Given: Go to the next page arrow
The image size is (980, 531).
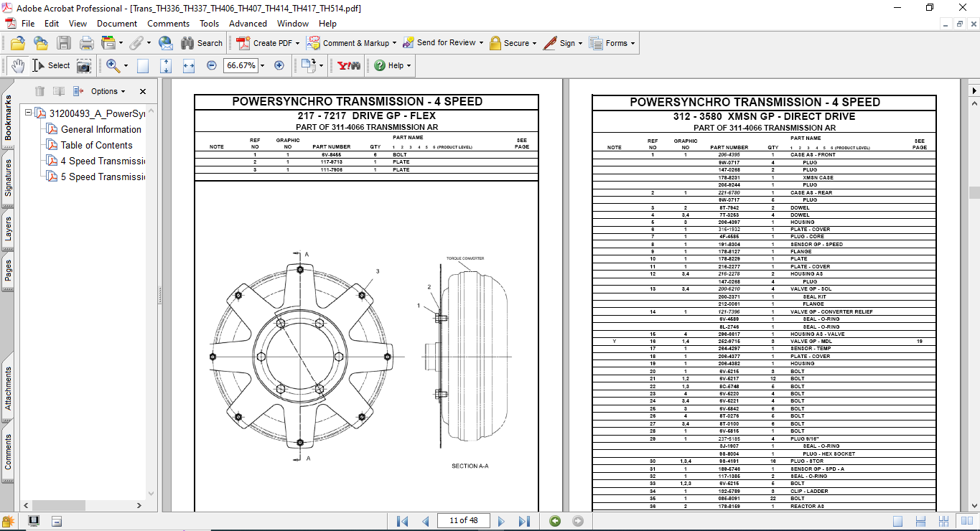Looking at the screenshot, I should coord(501,521).
